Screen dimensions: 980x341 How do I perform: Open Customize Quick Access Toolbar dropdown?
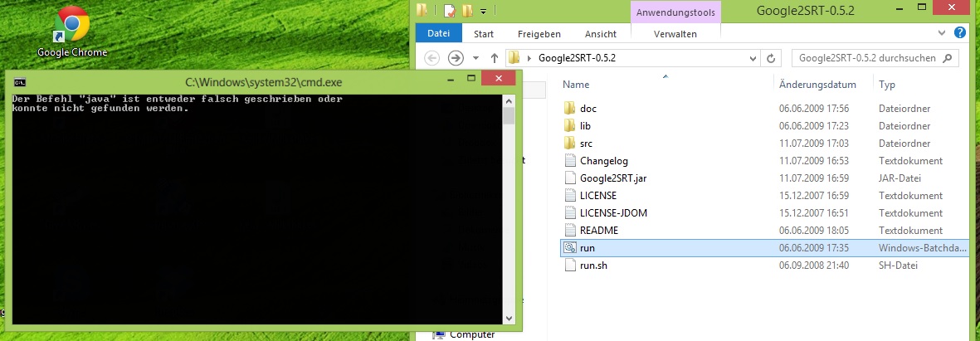point(483,11)
